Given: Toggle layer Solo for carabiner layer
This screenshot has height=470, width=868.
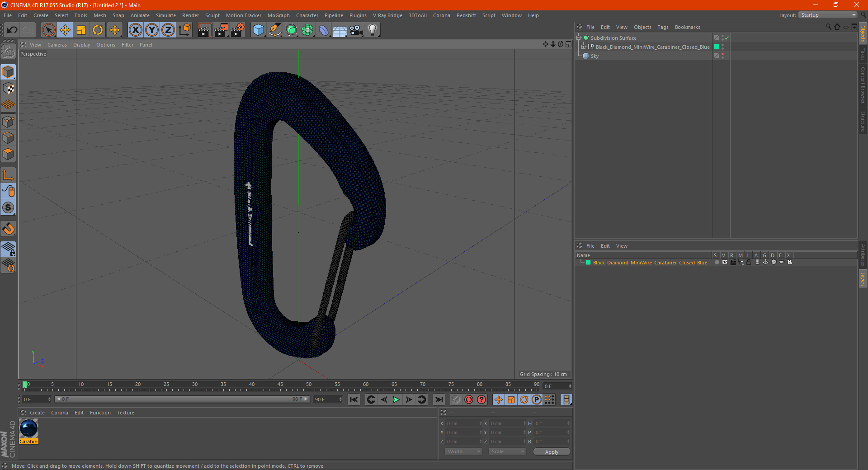Looking at the screenshot, I should click(x=717, y=262).
